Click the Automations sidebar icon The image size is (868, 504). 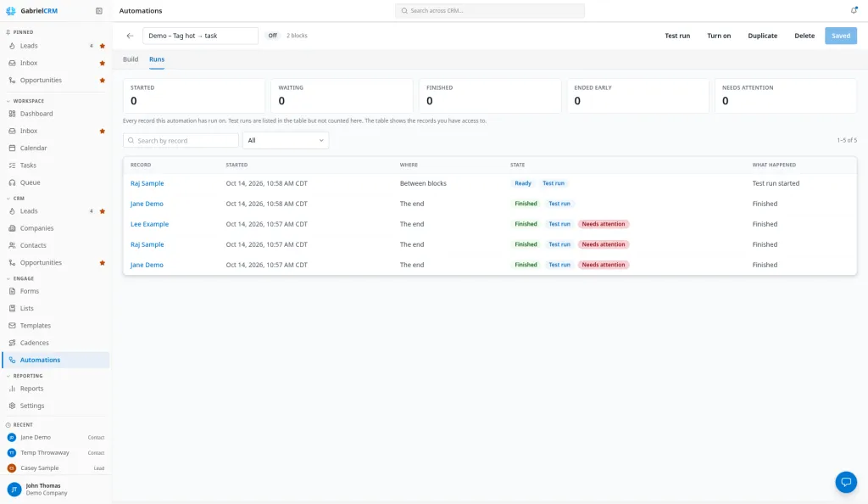click(12, 360)
